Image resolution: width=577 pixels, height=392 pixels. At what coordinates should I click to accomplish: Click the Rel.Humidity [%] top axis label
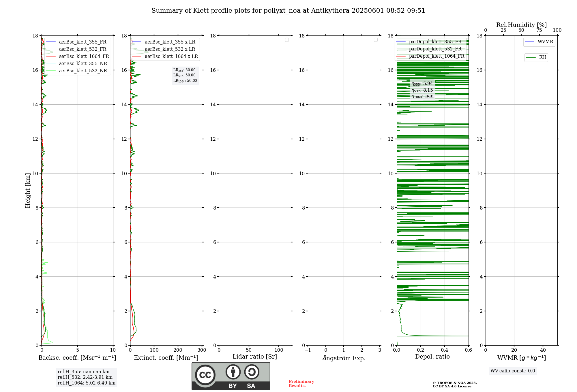pos(522,25)
